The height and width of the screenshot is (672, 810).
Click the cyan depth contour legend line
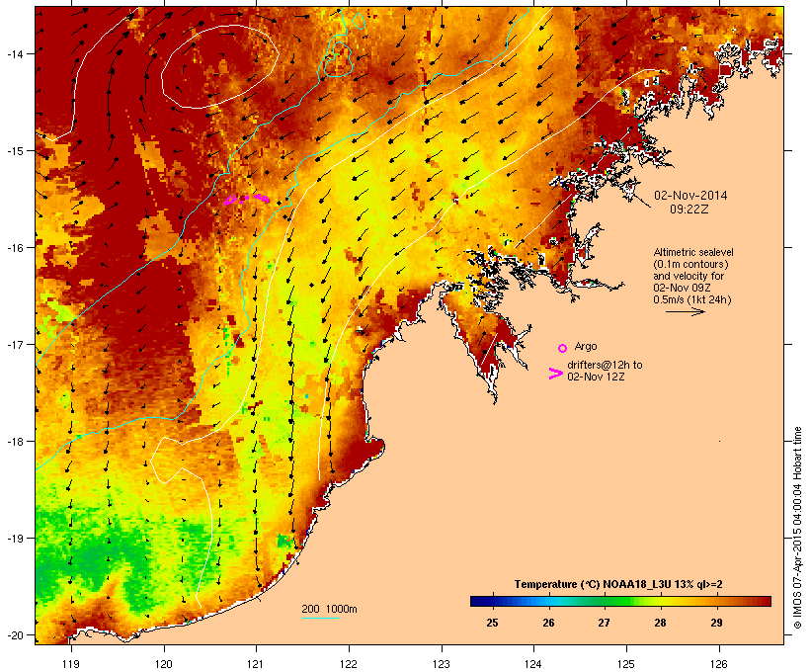[x=321, y=618]
